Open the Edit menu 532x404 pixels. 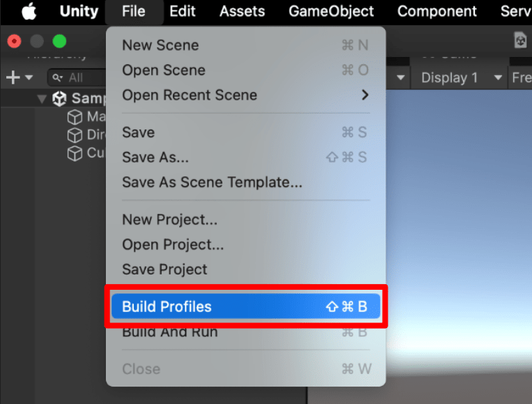coord(182,12)
